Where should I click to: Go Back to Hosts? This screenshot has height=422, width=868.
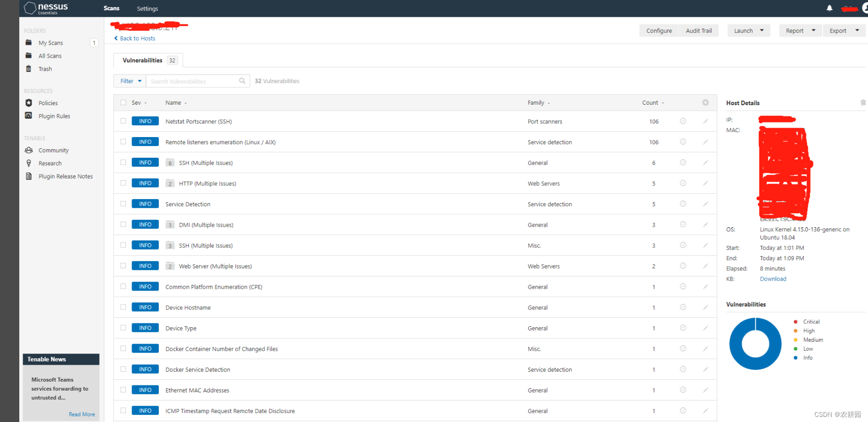pyautogui.click(x=137, y=38)
